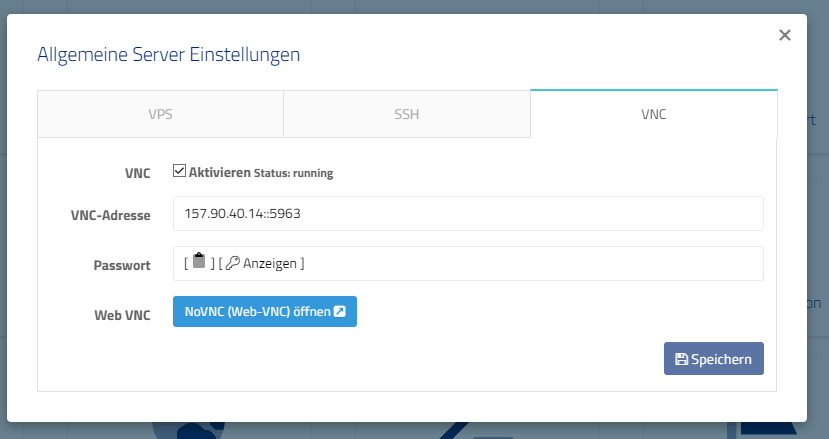The height and width of the screenshot is (439, 829).
Task: Click inside the VNC-Adresse field
Action: tap(468, 214)
